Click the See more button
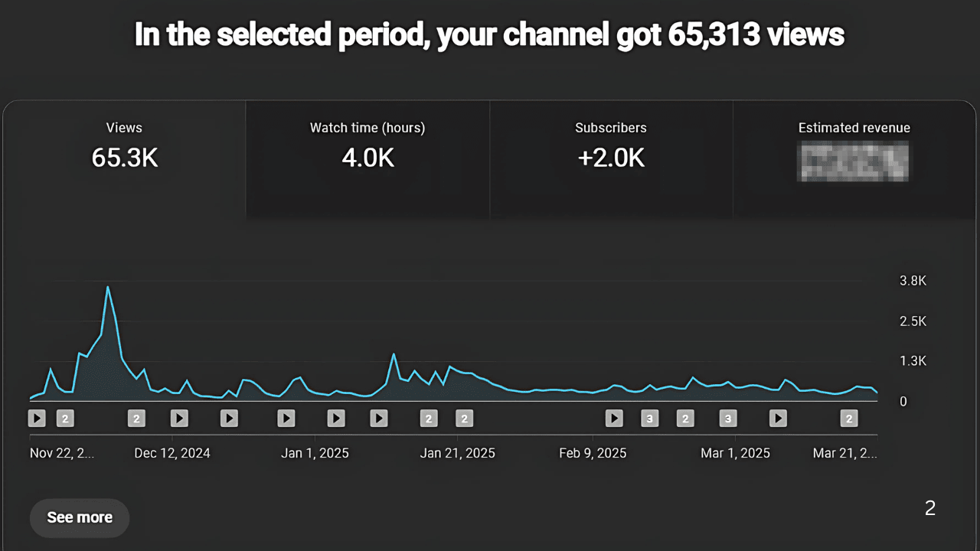 point(80,517)
